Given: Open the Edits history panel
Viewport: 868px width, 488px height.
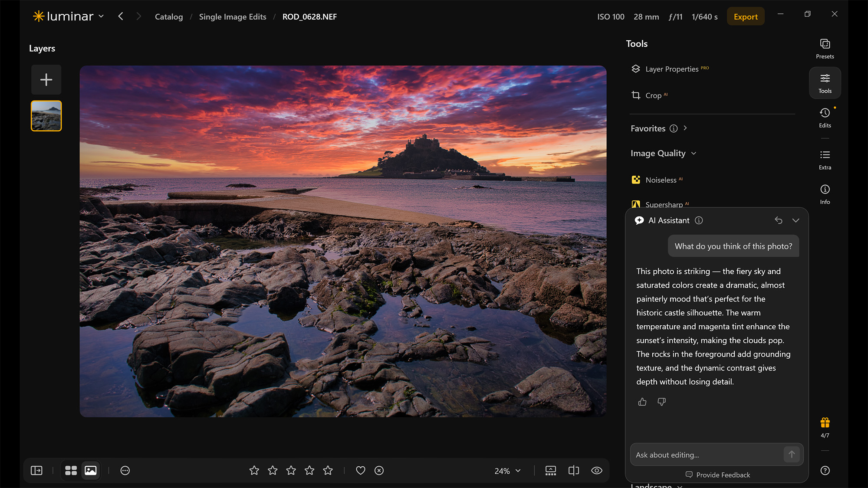Looking at the screenshot, I should tap(825, 118).
